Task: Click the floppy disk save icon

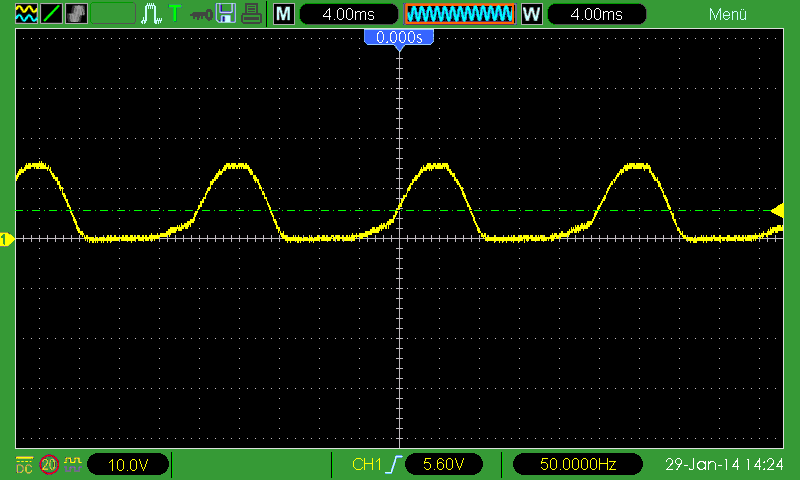Action: tap(226, 14)
